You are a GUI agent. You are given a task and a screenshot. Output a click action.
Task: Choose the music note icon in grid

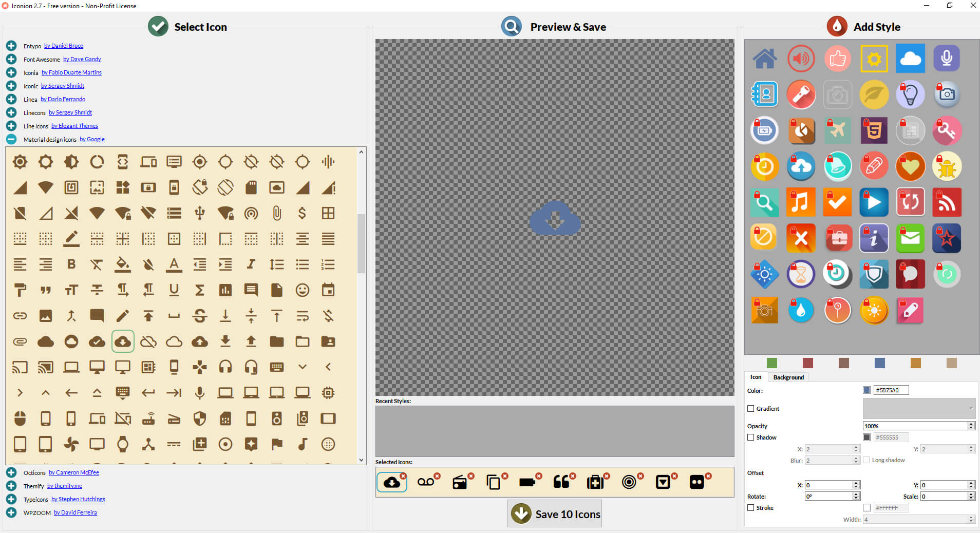[303, 444]
